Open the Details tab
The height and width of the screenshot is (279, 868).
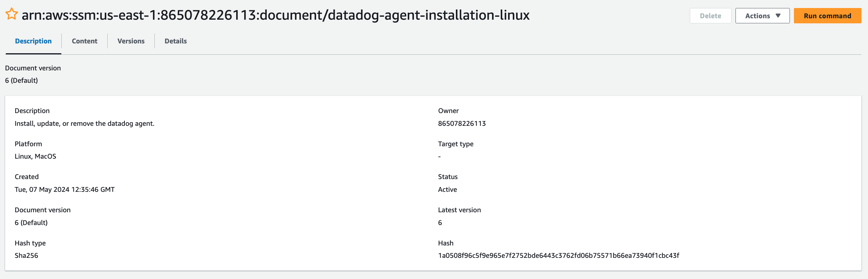click(176, 41)
